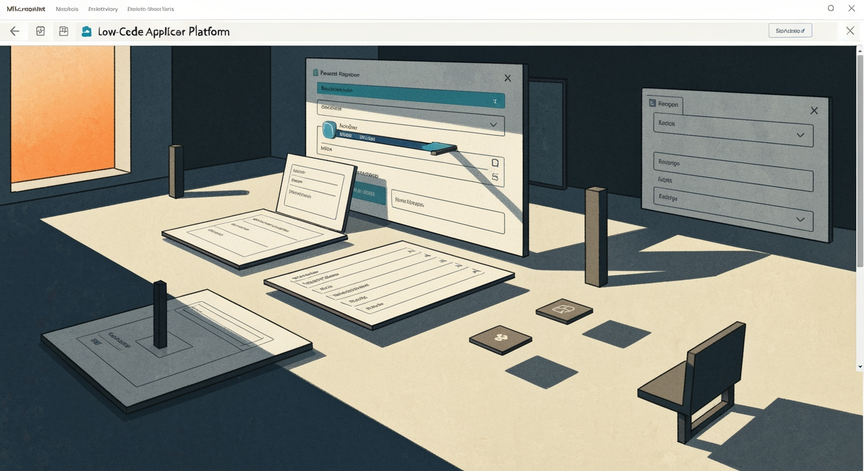The height and width of the screenshot is (471, 864).
Task: Click middle input field in right dialog
Action: (733, 172)
